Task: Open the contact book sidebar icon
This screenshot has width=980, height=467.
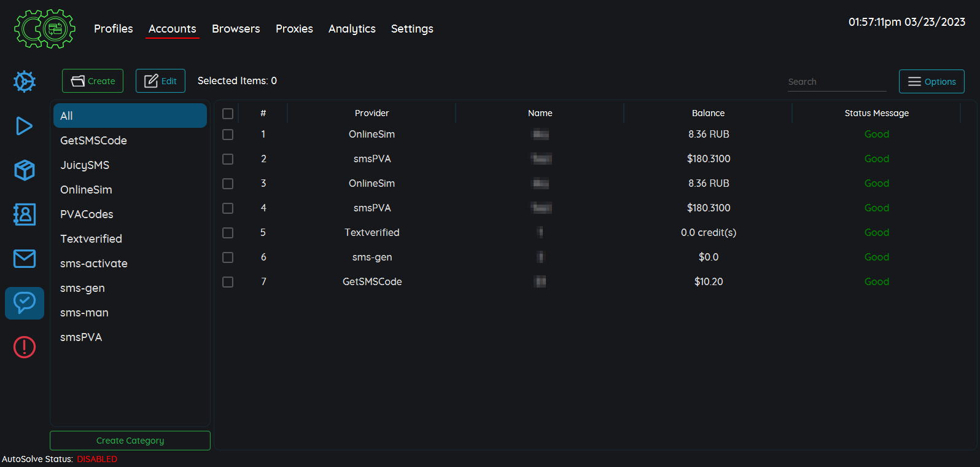Action: pos(25,214)
